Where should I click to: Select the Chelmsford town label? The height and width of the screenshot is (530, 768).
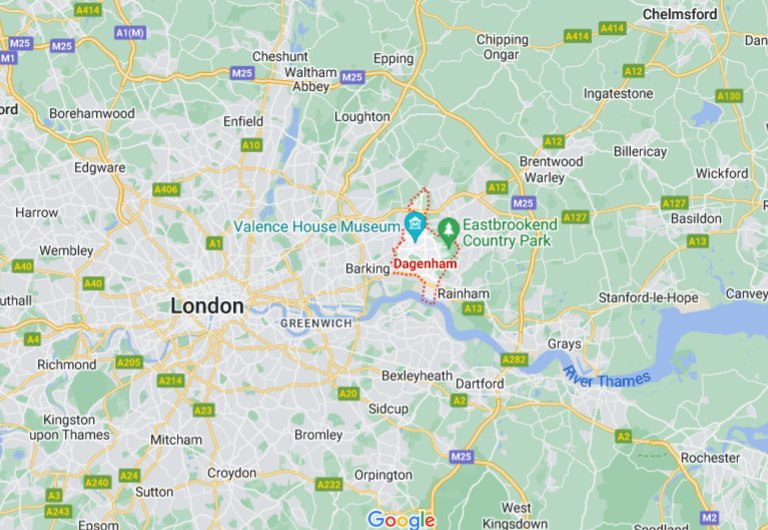click(679, 14)
